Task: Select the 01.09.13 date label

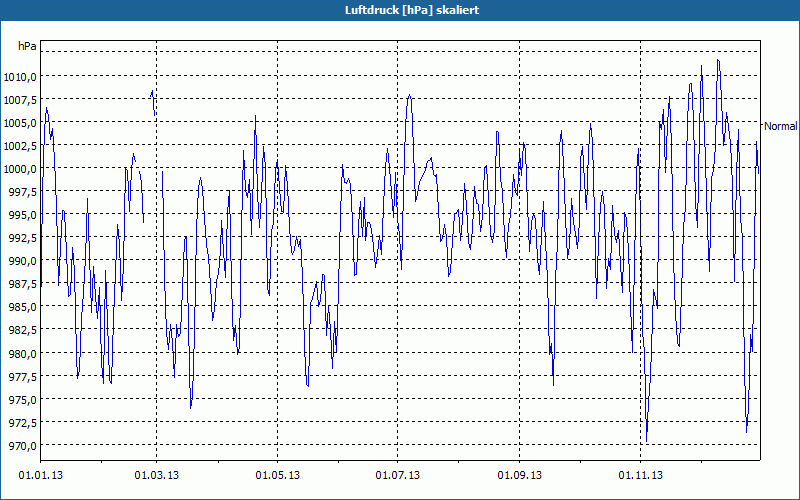Action: pyautogui.click(x=520, y=476)
